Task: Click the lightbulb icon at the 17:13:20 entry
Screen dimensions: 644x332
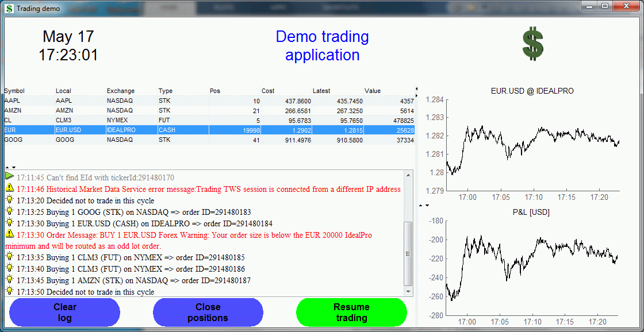Action: coord(10,200)
